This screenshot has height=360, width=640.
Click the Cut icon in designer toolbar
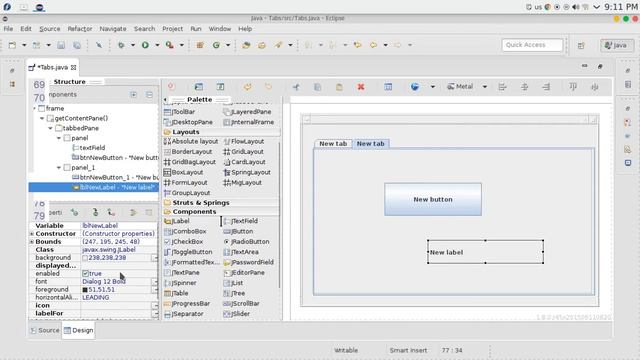coord(296,87)
